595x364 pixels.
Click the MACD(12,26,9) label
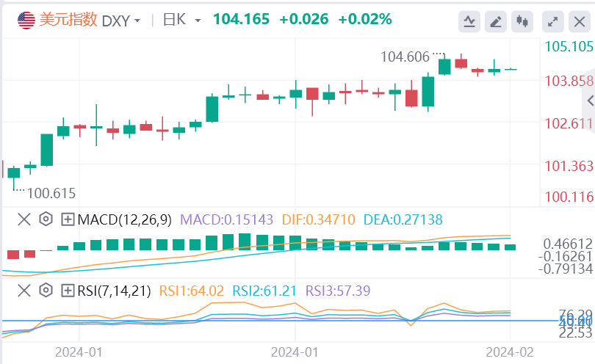(124, 219)
